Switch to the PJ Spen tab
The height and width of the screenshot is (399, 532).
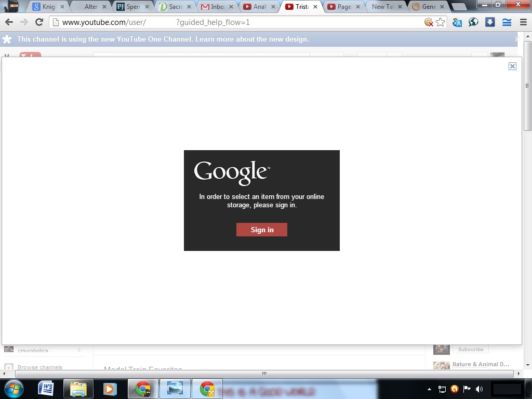pos(132,7)
